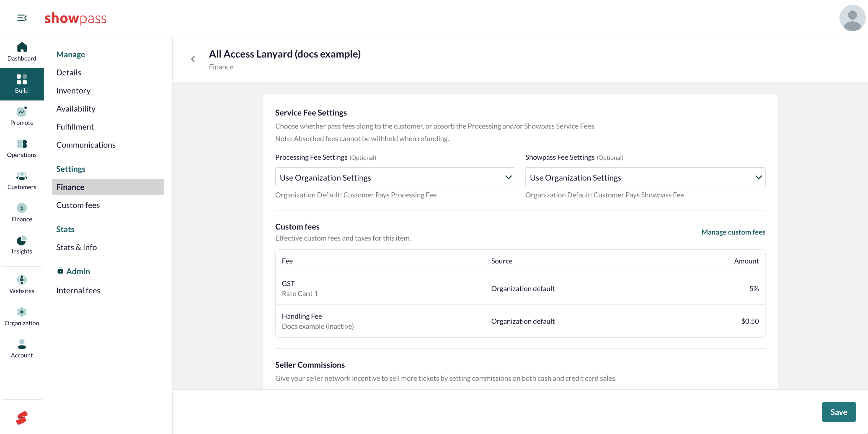This screenshot has width=868, height=434.
Task: Click the $0.50 amount value
Action: coord(750,321)
